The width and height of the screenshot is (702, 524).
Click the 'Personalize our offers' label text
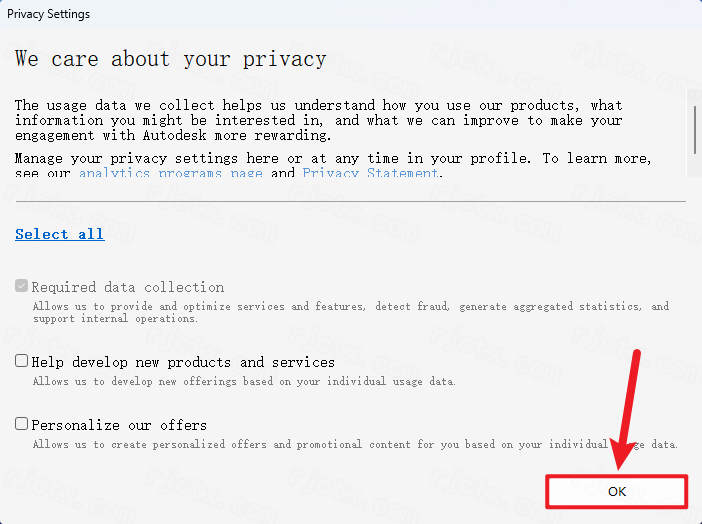pos(119,425)
